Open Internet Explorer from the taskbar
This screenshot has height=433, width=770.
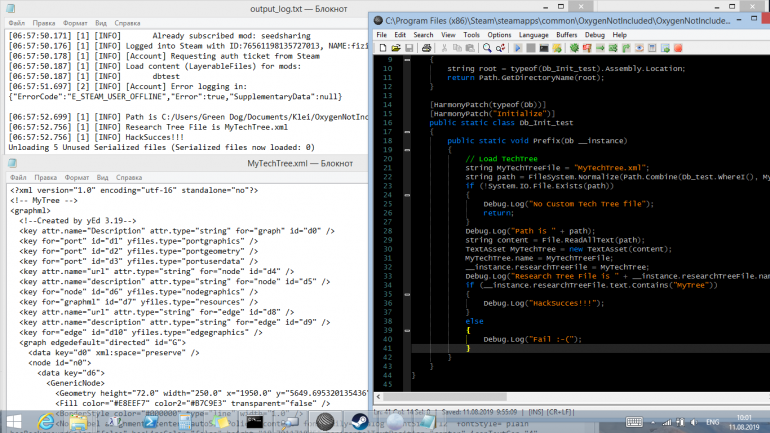click(x=46, y=422)
